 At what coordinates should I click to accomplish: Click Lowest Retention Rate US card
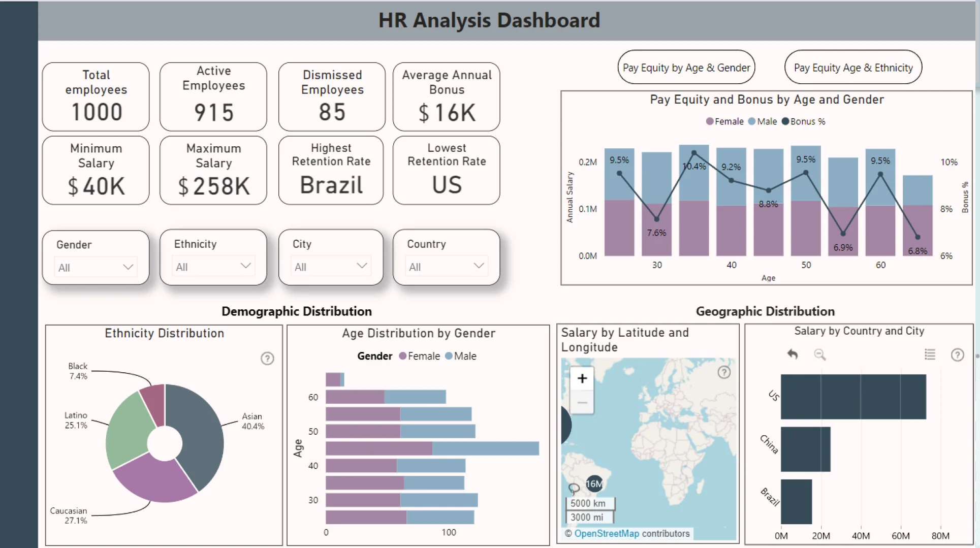tap(447, 170)
